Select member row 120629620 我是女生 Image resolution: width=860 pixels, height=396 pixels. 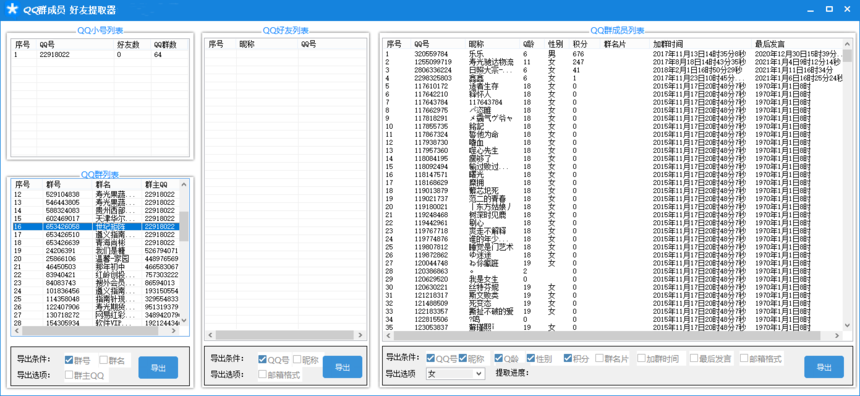pos(613,279)
